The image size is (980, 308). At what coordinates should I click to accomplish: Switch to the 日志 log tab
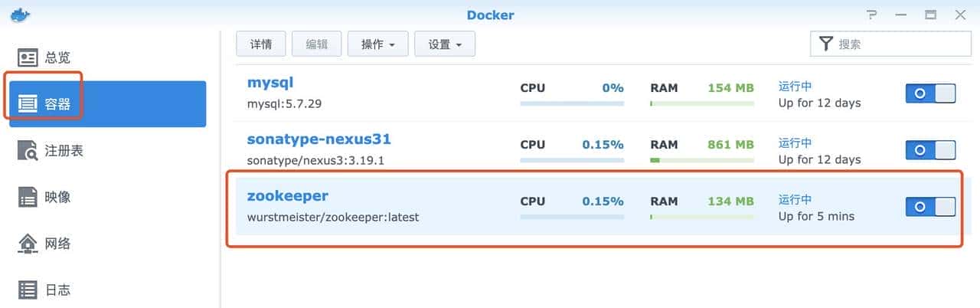(58, 290)
